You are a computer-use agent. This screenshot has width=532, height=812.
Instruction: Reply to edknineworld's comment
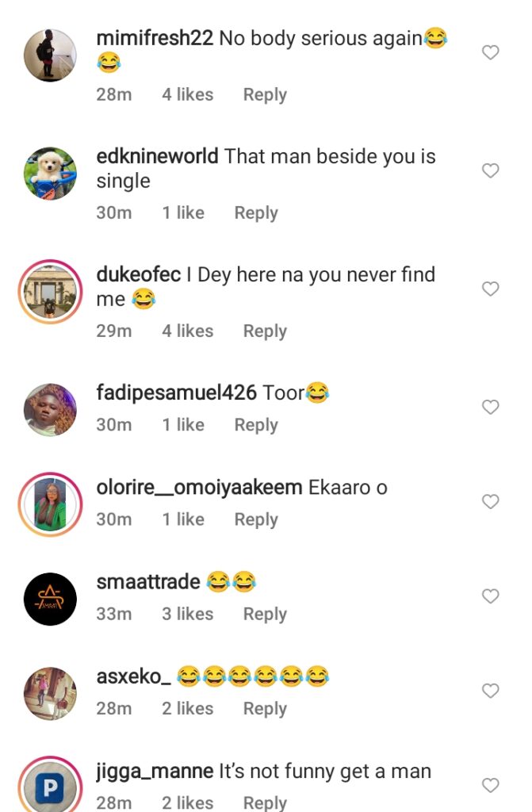tap(256, 213)
